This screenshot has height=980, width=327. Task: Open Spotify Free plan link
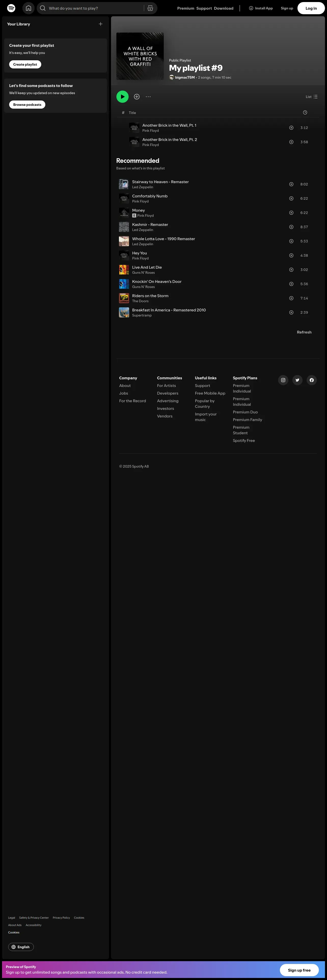244,441
